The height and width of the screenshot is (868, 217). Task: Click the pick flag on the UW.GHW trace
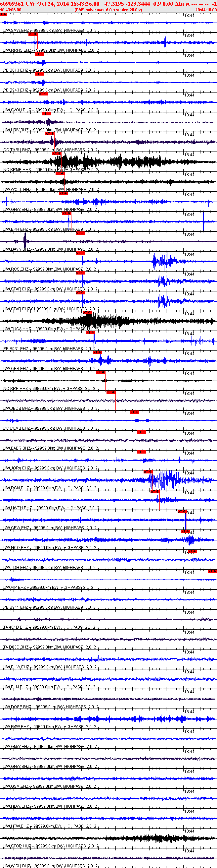(x=63, y=193)
